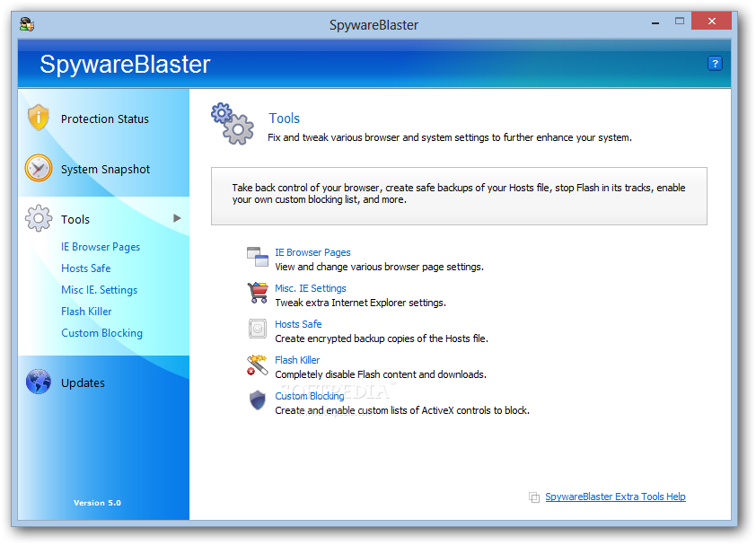The image size is (756, 545).
Task: Select the Tools sidebar entry
Action: [75, 219]
